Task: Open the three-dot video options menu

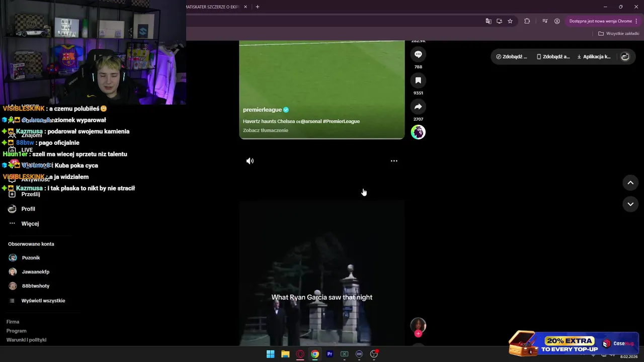Action: pyautogui.click(x=394, y=161)
